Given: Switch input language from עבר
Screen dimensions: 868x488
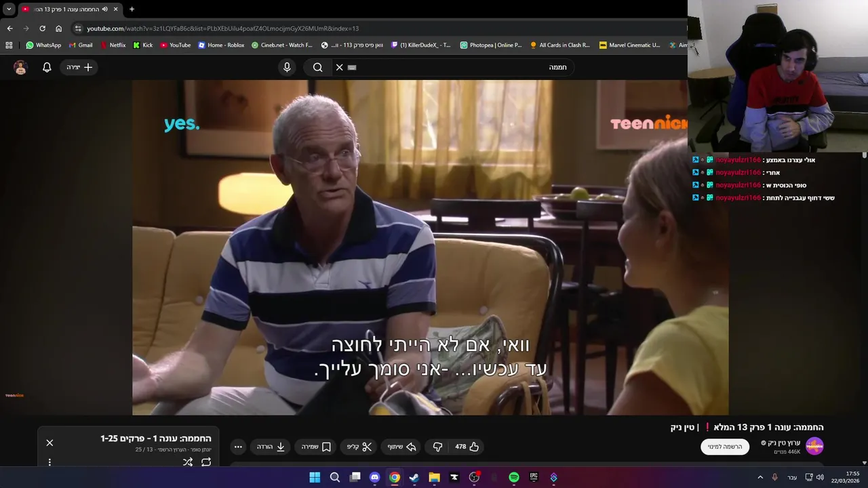Looking at the screenshot, I should (x=792, y=477).
